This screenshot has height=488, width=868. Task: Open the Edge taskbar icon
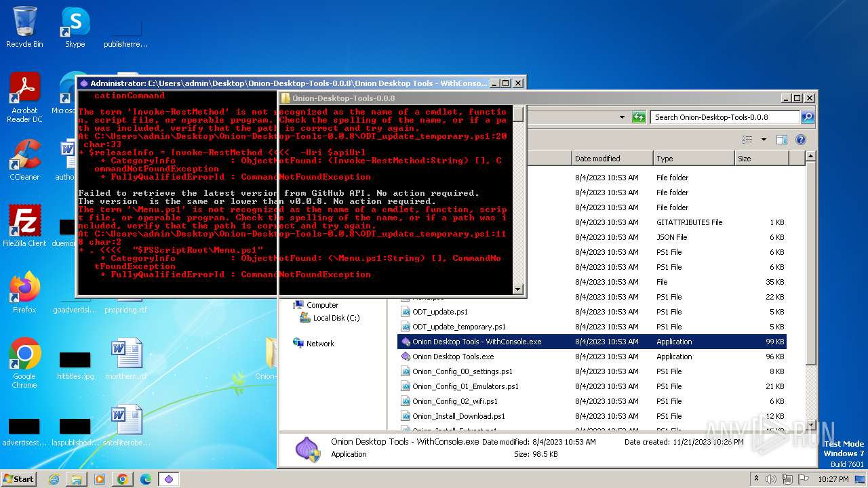point(146,479)
